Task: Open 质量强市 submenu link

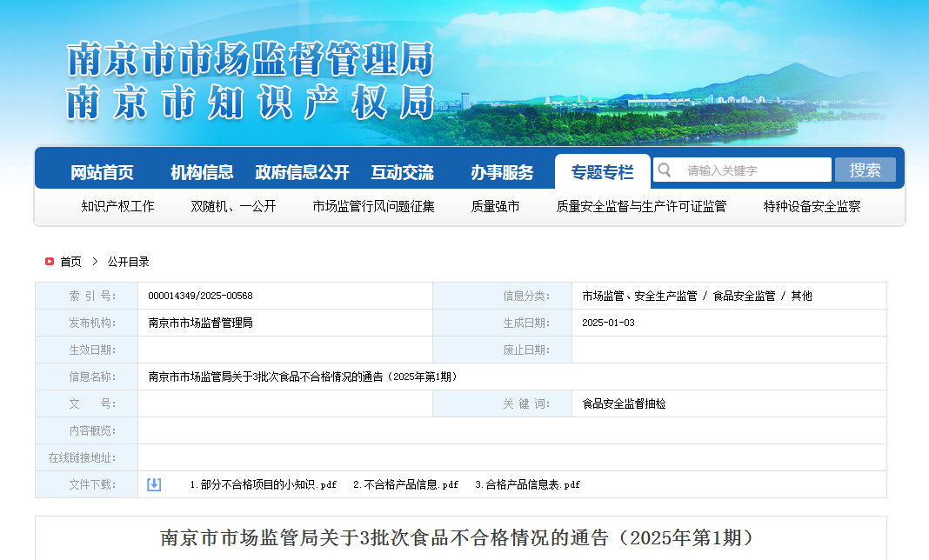Action: coord(495,206)
